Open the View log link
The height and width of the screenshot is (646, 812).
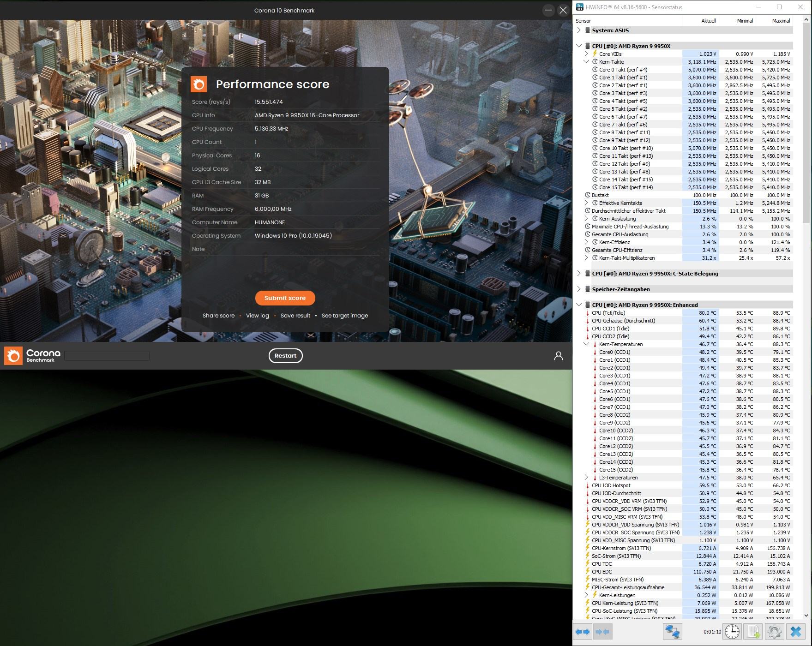pos(257,316)
